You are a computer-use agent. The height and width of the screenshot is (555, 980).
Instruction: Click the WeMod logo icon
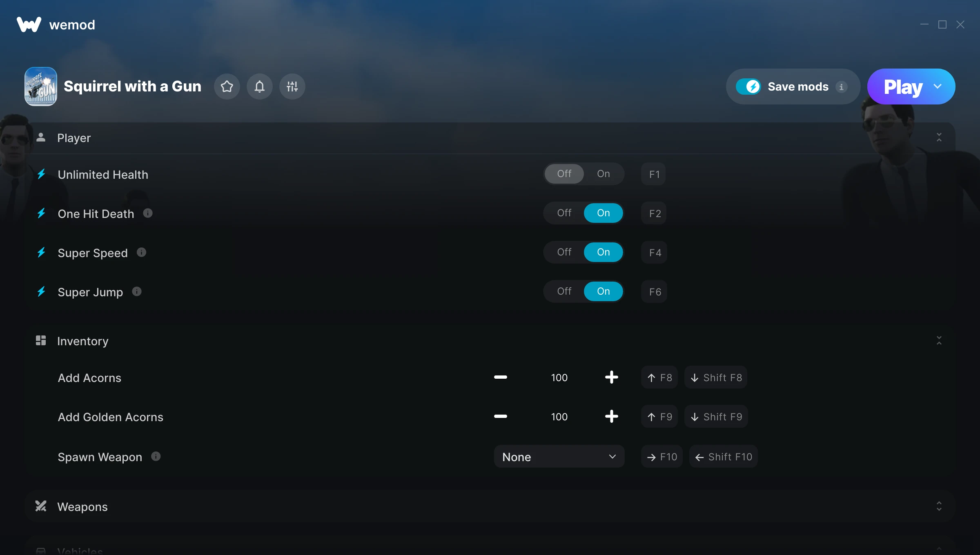click(29, 24)
